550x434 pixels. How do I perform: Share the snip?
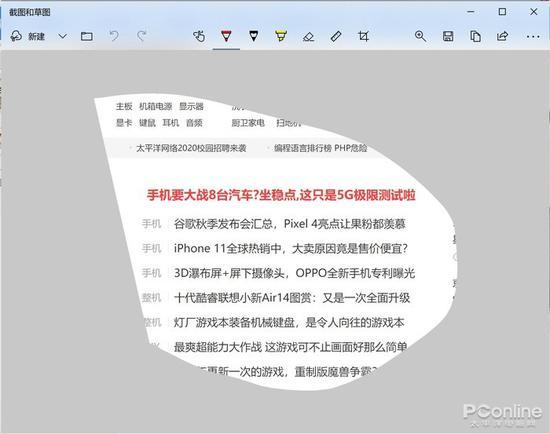pos(502,36)
